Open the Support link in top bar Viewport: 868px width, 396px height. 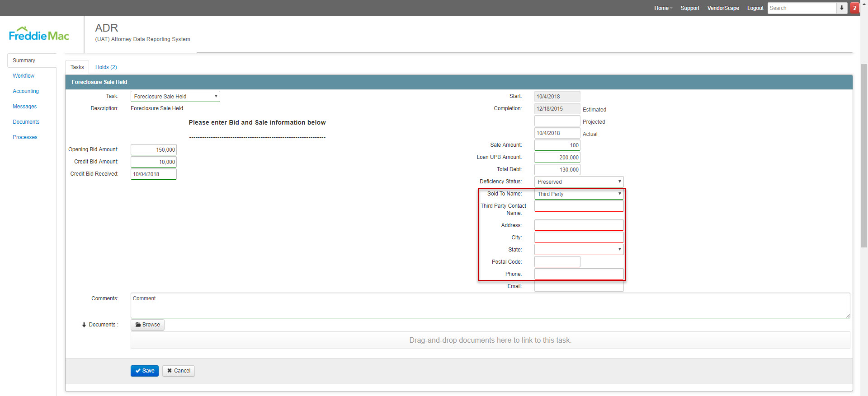point(690,8)
